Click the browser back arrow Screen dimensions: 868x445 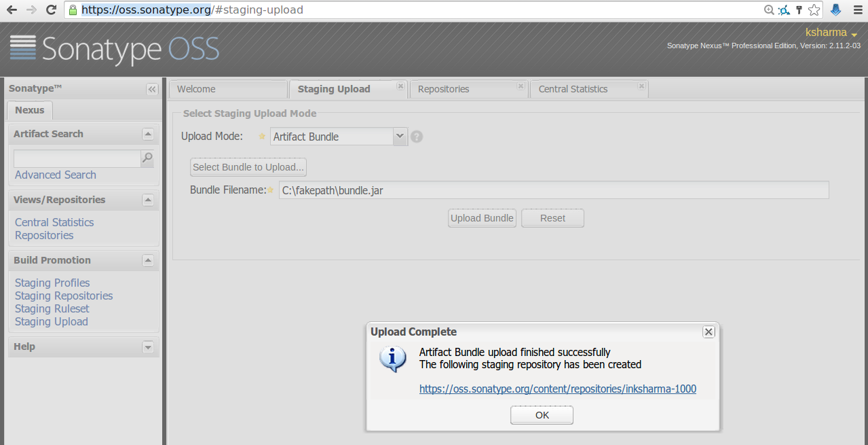pos(12,10)
